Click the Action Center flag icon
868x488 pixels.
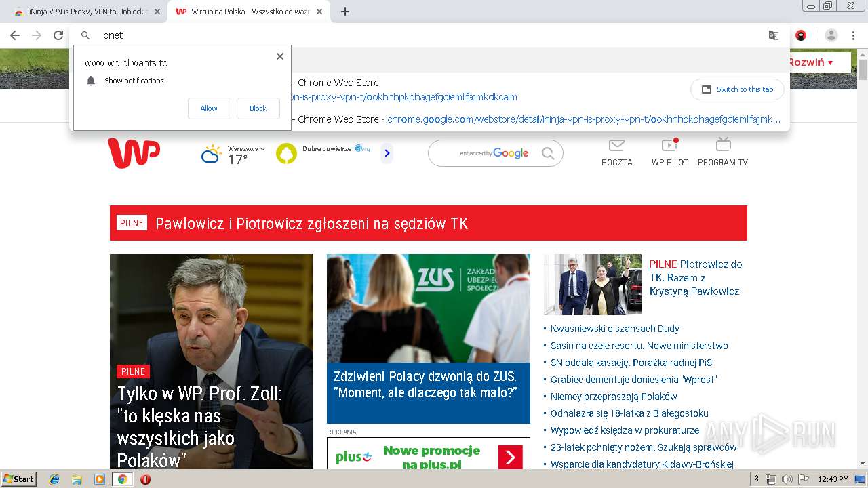[804, 479]
